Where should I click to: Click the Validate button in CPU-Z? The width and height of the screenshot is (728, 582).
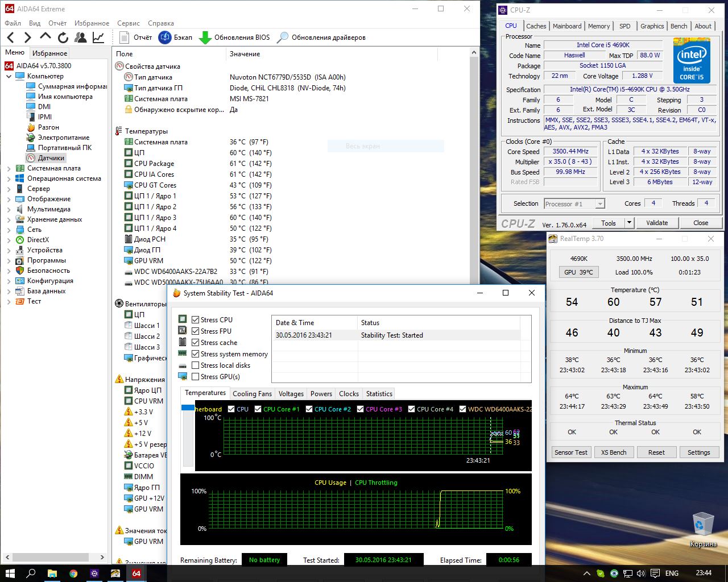pos(657,223)
